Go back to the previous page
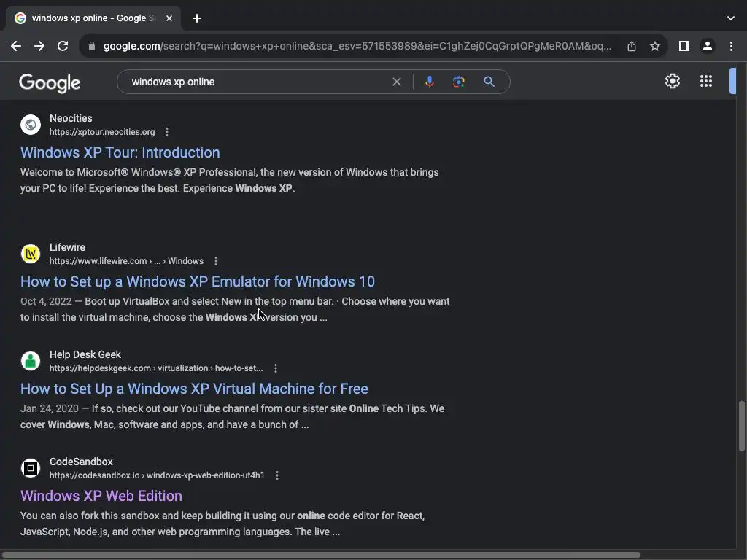Image resolution: width=747 pixels, height=560 pixels. point(16,46)
